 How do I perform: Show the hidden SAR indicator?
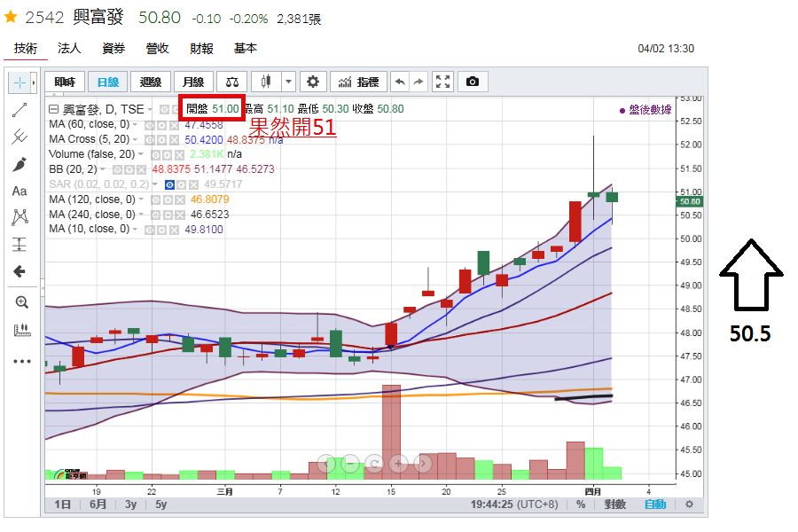click(x=170, y=184)
